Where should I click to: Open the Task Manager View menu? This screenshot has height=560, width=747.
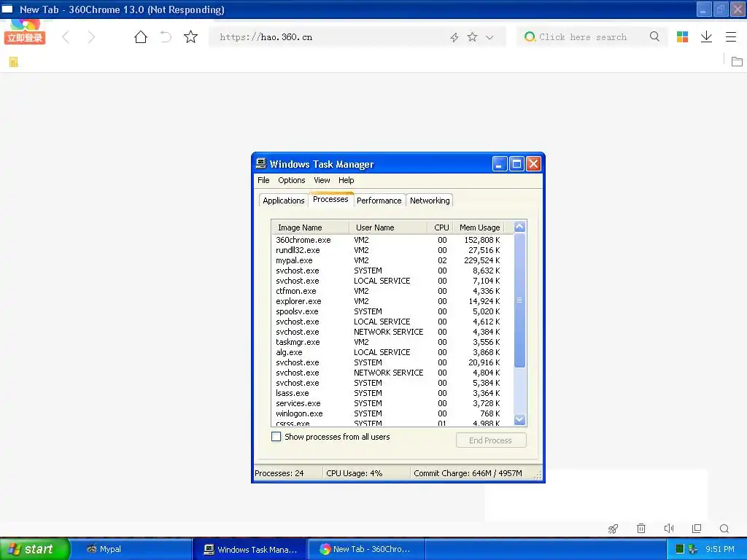click(322, 180)
